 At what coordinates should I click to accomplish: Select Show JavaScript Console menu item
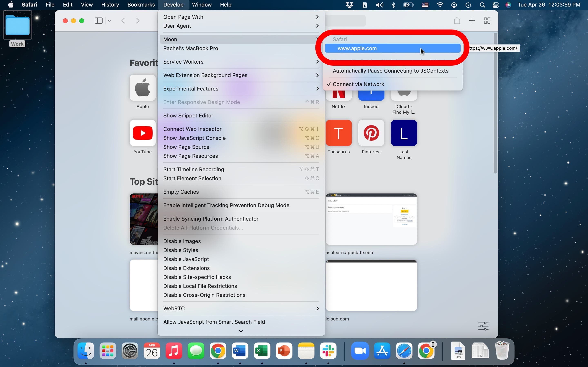click(x=194, y=138)
